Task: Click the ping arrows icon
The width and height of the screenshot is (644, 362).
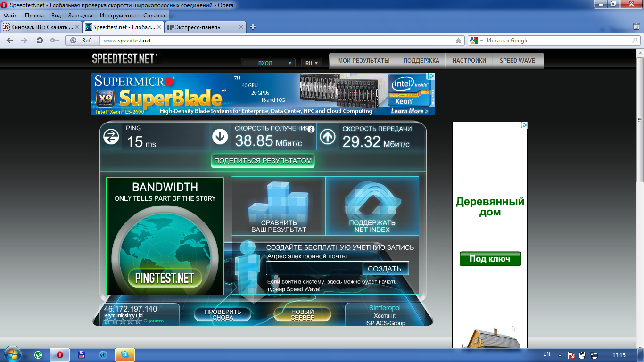Action: click(111, 137)
